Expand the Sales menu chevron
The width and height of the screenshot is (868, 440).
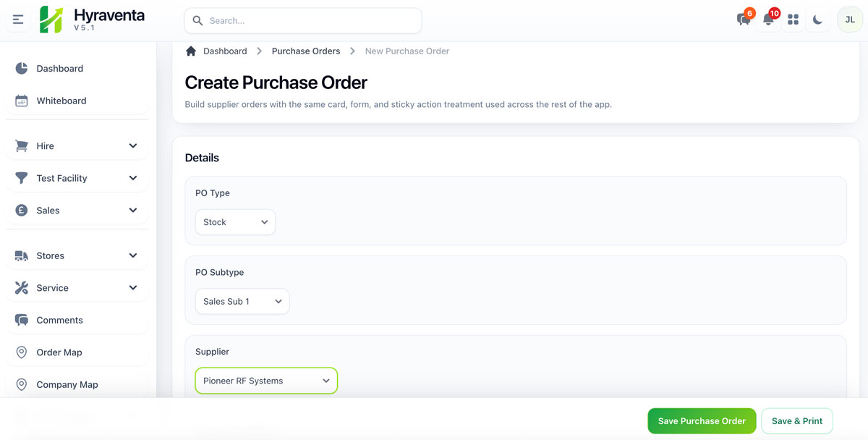[133, 211]
